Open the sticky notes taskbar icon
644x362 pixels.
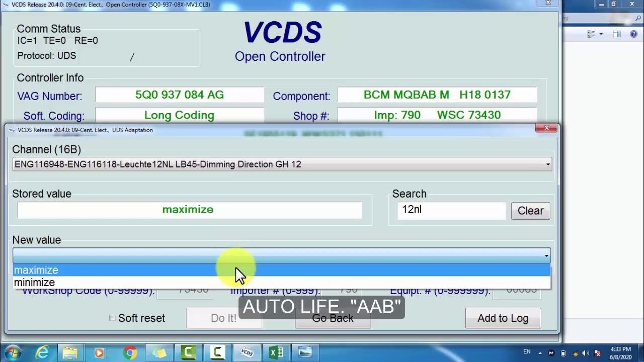[x=159, y=352]
